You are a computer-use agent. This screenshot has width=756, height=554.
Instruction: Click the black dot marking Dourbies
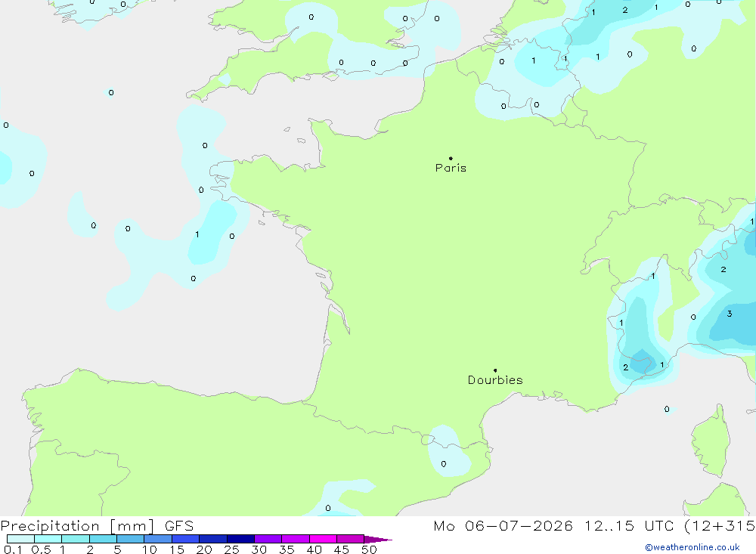[495, 370]
